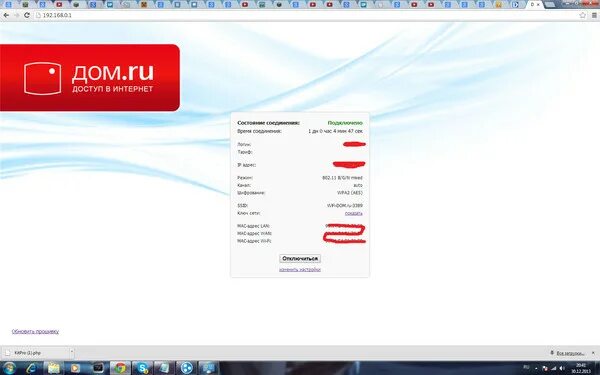The height and width of the screenshot is (375, 600).
Task: Click the Состояние соединения label
Action: 268,123
